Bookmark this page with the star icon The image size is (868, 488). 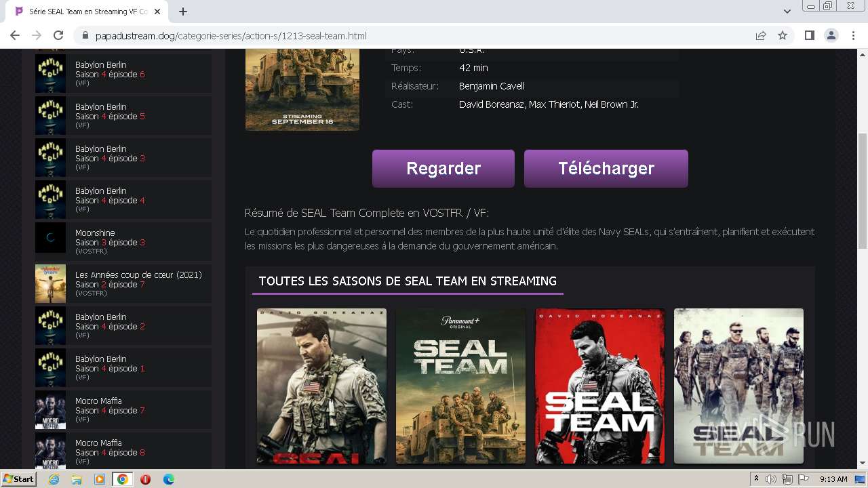point(783,35)
